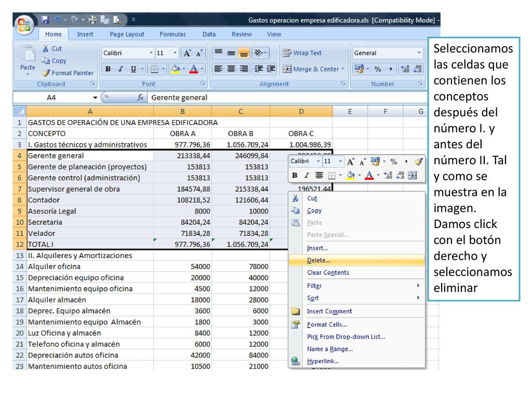Screen dimensions: 532x399
Task: Click the Office button orb
Action: coord(24,25)
